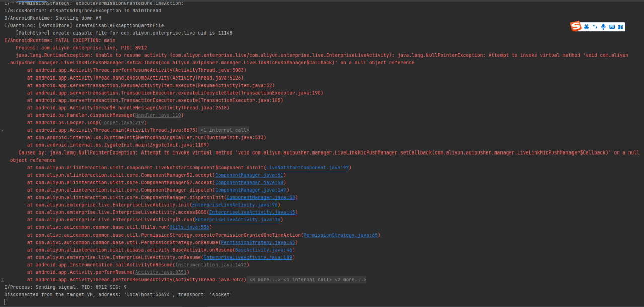Open the PermissionStrategy.java:45 link

[x=257, y=242]
